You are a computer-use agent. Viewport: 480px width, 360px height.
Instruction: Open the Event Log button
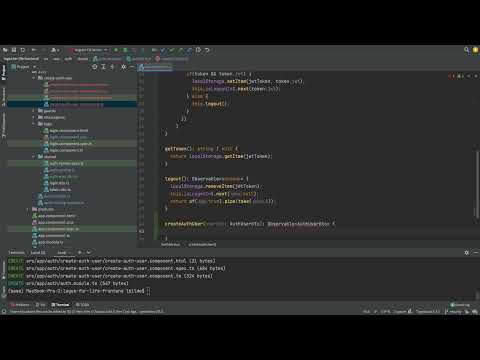pyautogui.click(x=460, y=305)
